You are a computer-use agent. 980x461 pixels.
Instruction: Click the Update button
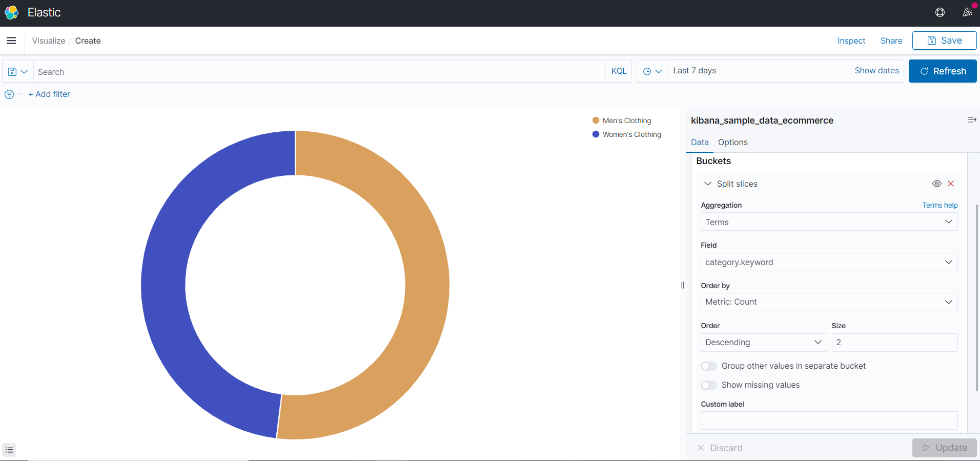point(944,448)
